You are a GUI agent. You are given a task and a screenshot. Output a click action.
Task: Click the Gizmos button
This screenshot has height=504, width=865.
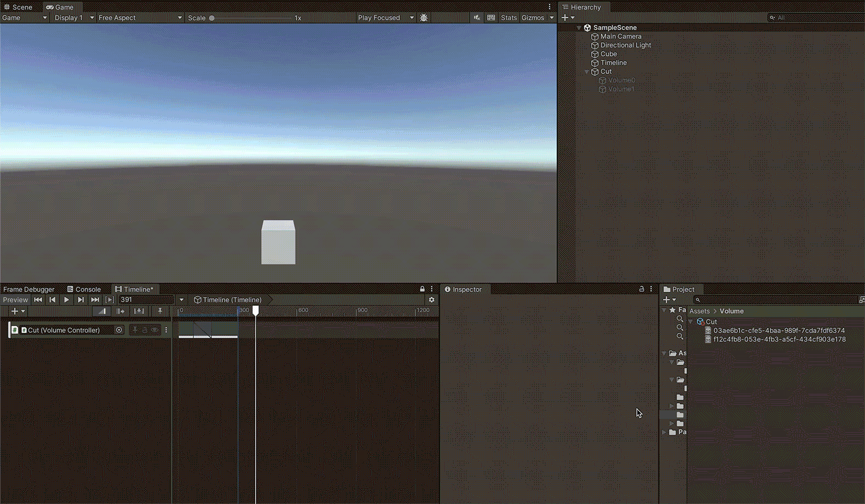coord(533,18)
